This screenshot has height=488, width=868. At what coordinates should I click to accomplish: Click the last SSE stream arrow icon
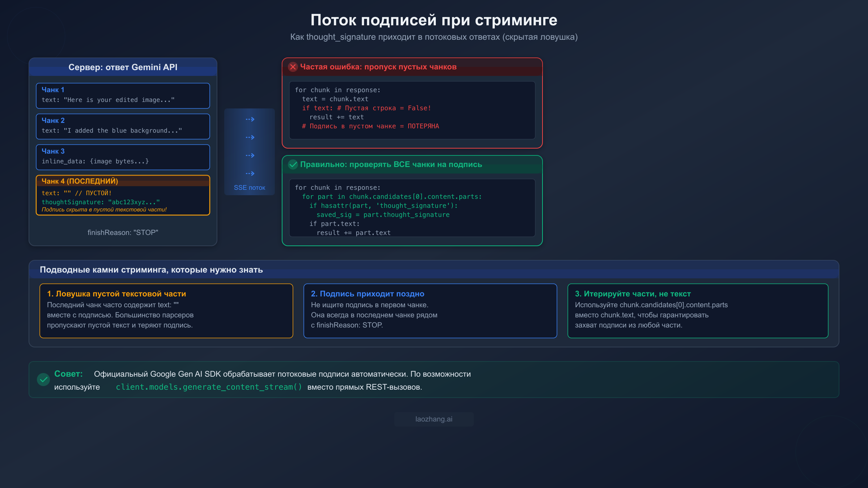point(250,173)
